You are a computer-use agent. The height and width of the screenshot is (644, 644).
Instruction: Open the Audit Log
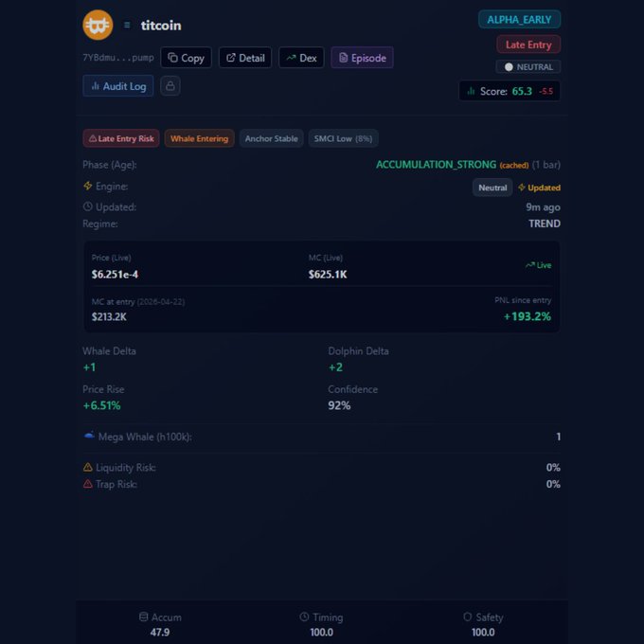118,86
